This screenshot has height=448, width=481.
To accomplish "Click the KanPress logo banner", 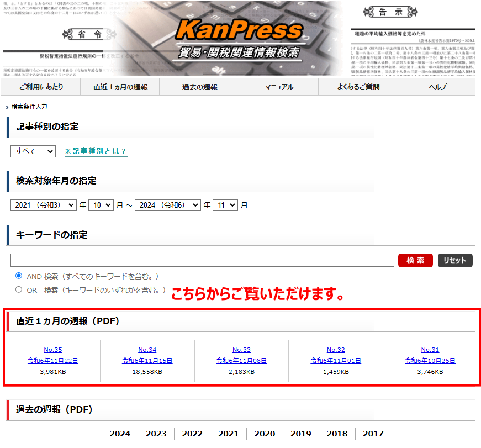I will tap(239, 38).
